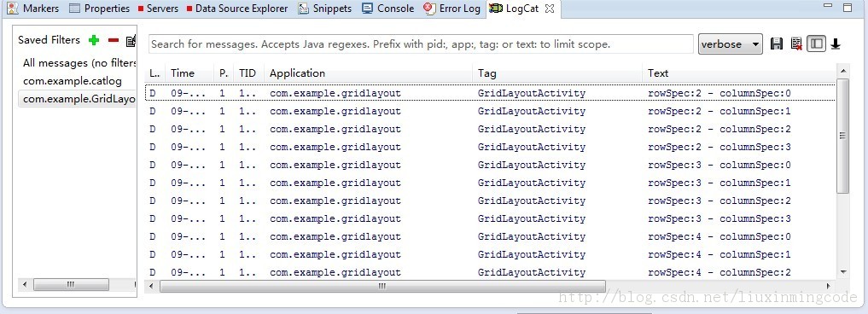868x314 pixels.
Task: Open the Console tab
Action: click(387, 9)
